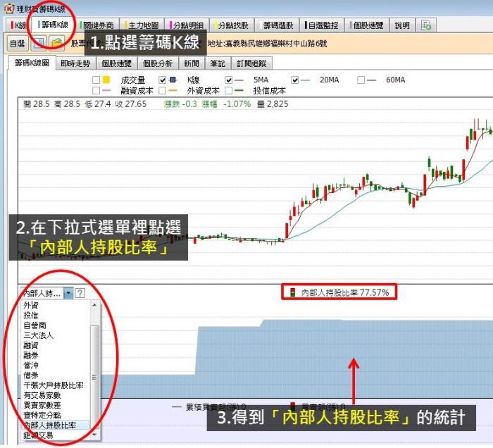Select 三大法人 from the dropdown list

pyautogui.click(x=38, y=335)
